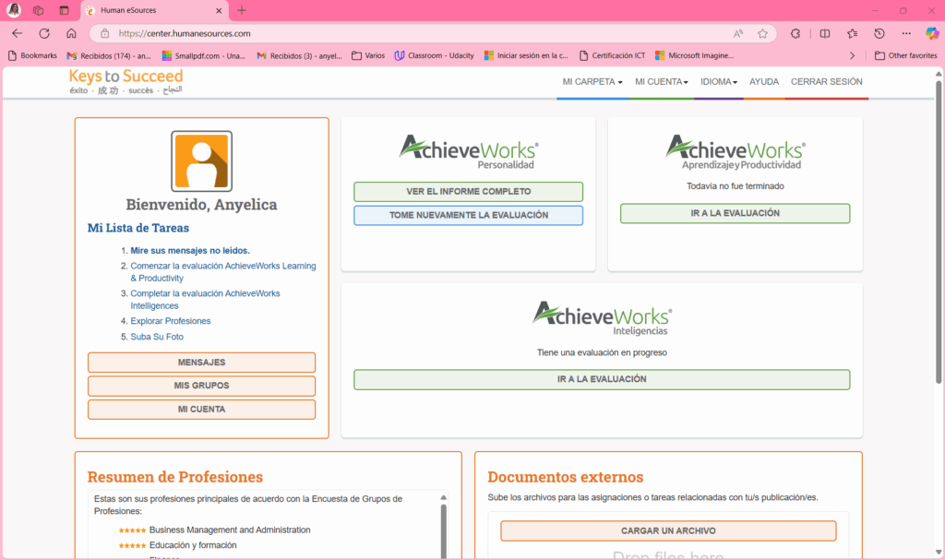Click the CARGAR UN ARCHIVO button

[668, 531]
